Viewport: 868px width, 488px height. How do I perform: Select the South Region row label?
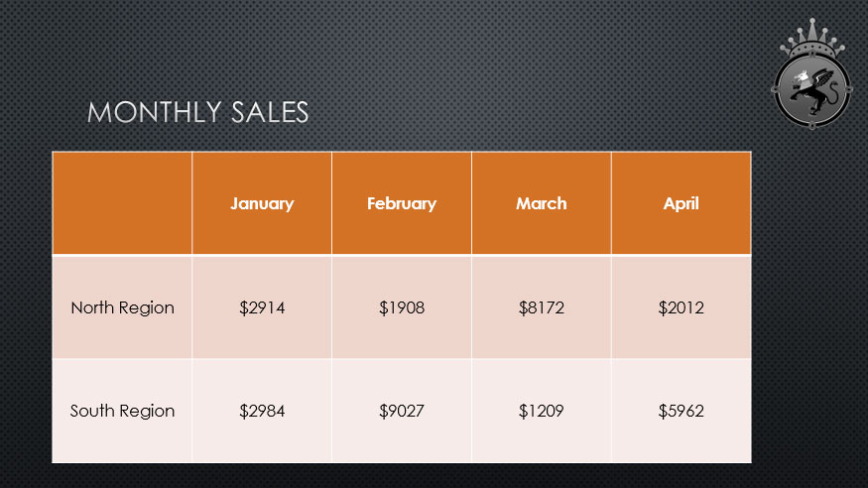[122, 411]
